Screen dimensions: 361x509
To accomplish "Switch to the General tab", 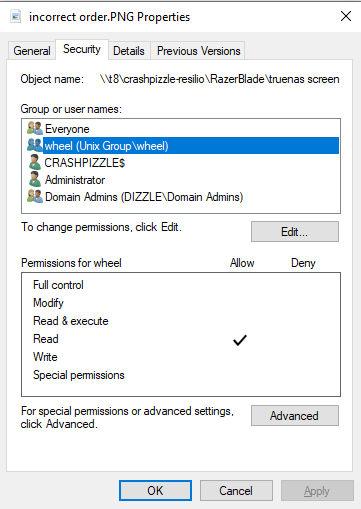I will 32,51.
